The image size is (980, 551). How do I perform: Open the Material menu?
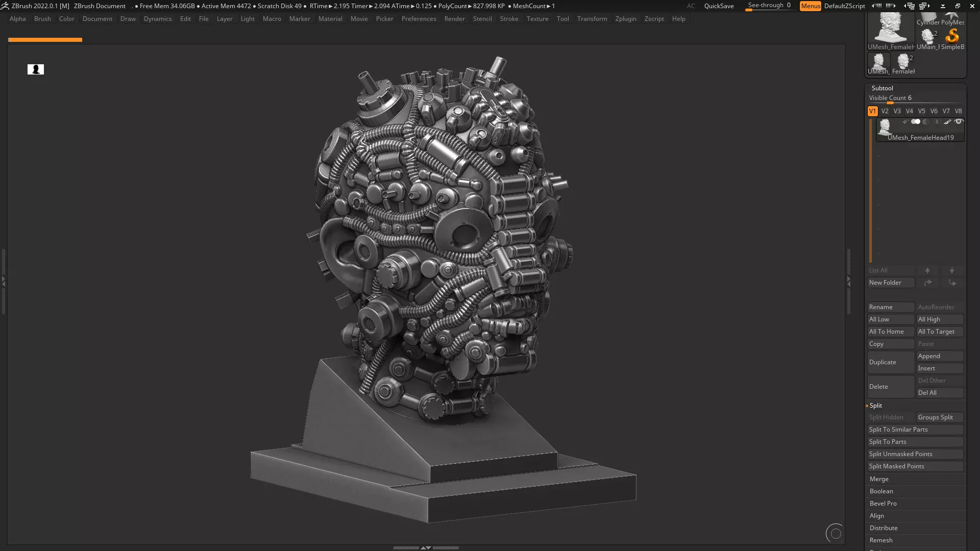(x=330, y=19)
